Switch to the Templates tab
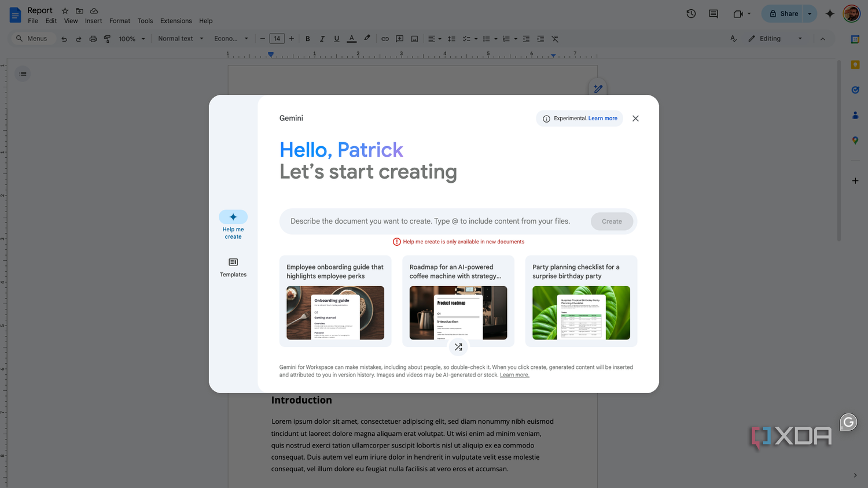Viewport: 868px width, 488px height. coord(233,267)
